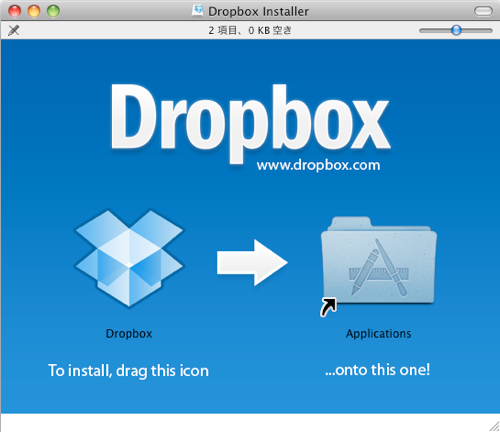Click the no-write pencil icon in status bar
500x432 pixels.
click(x=14, y=30)
